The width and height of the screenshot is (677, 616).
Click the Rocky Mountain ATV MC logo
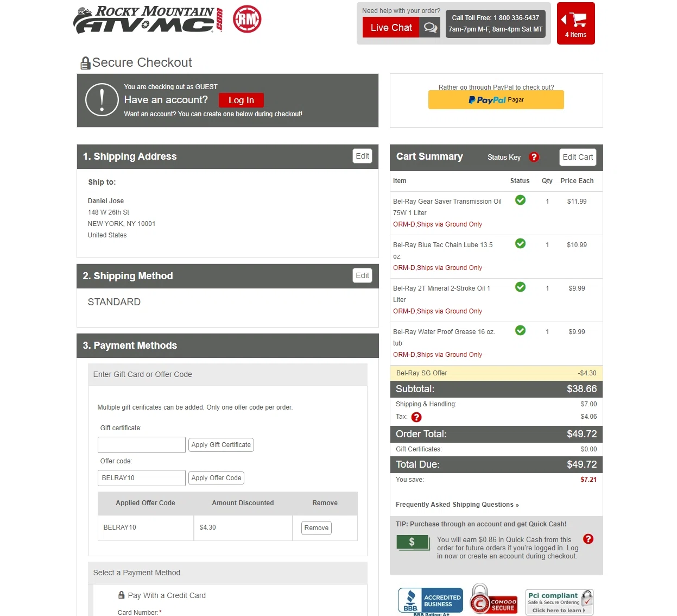coord(148,20)
